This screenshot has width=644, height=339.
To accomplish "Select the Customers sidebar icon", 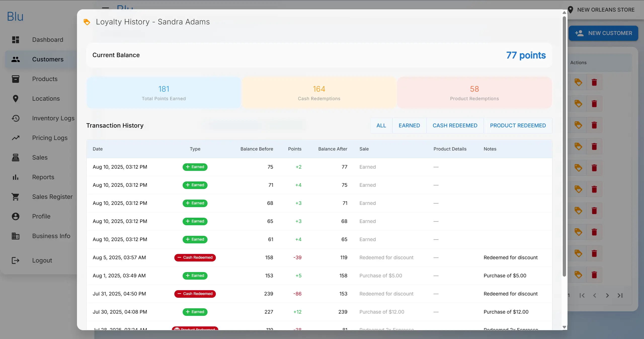I will tap(16, 59).
